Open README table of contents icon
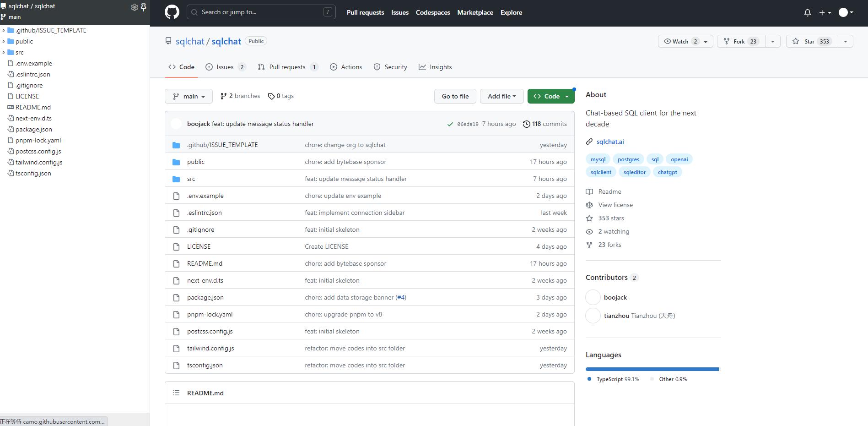Image resolution: width=868 pixels, height=426 pixels. pos(176,393)
